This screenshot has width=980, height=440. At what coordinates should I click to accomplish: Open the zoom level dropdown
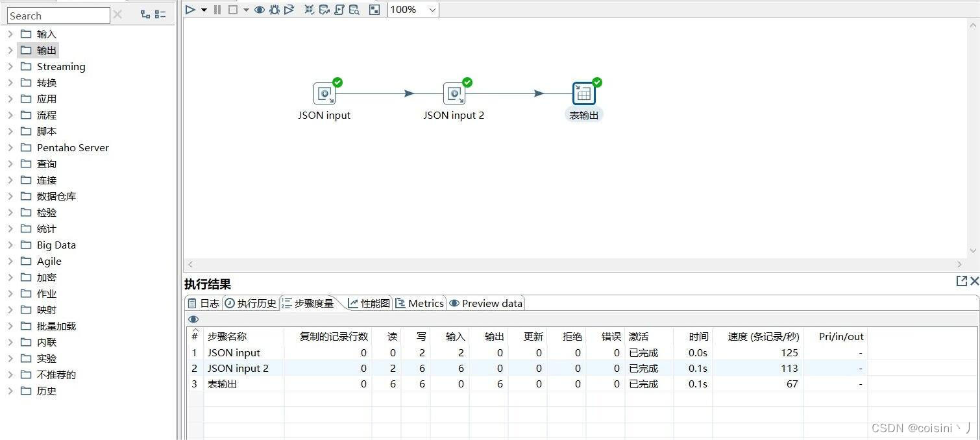(x=430, y=9)
